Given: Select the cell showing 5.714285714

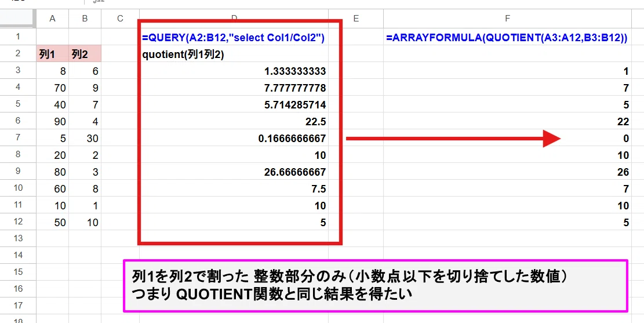Looking at the screenshot, I should point(234,104).
